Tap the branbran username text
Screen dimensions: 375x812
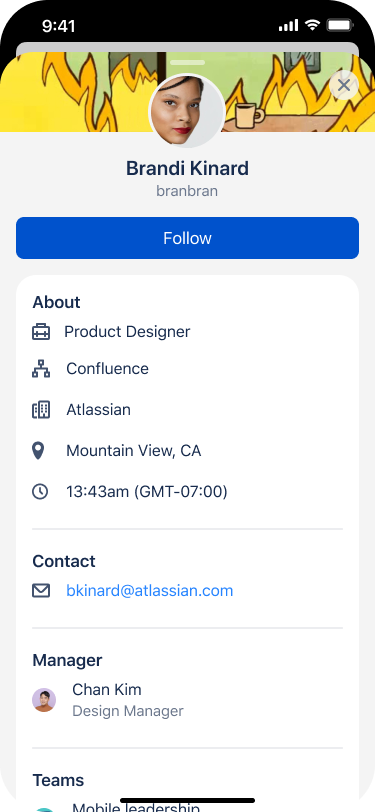tap(187, 191)
